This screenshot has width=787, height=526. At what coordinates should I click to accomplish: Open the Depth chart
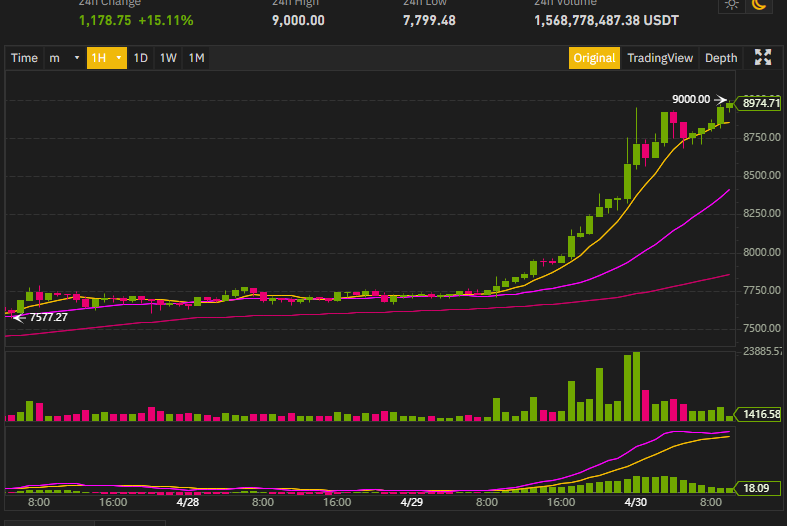click(721, 58)
